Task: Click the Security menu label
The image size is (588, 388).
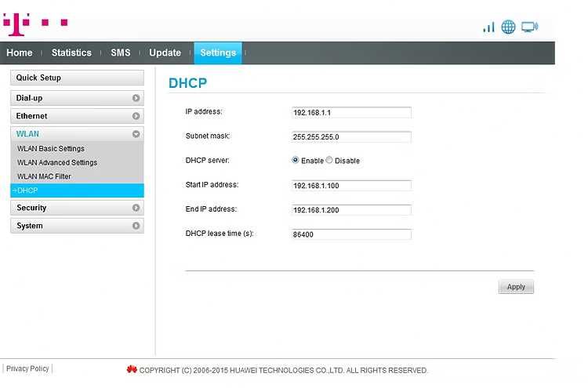Action: point(31,208)
